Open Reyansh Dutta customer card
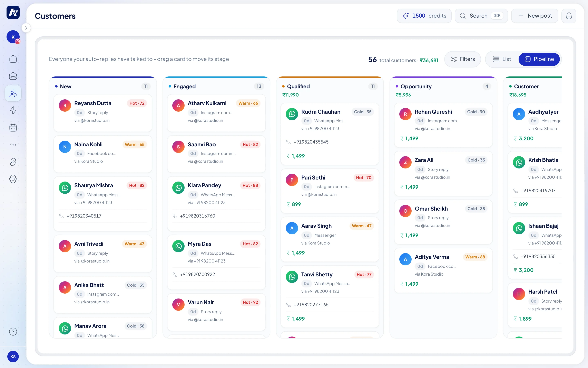 (103, 113)
